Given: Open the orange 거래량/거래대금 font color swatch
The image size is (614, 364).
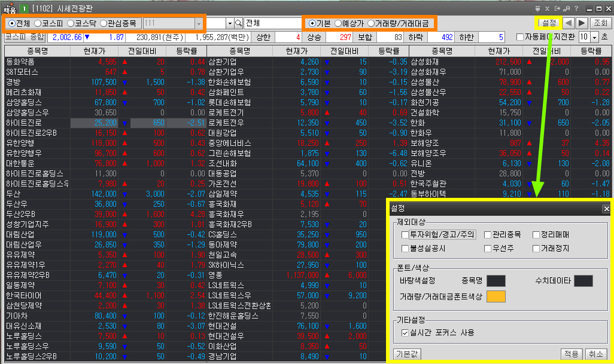Looking at the screenshot, I should [x=496, y=296].
